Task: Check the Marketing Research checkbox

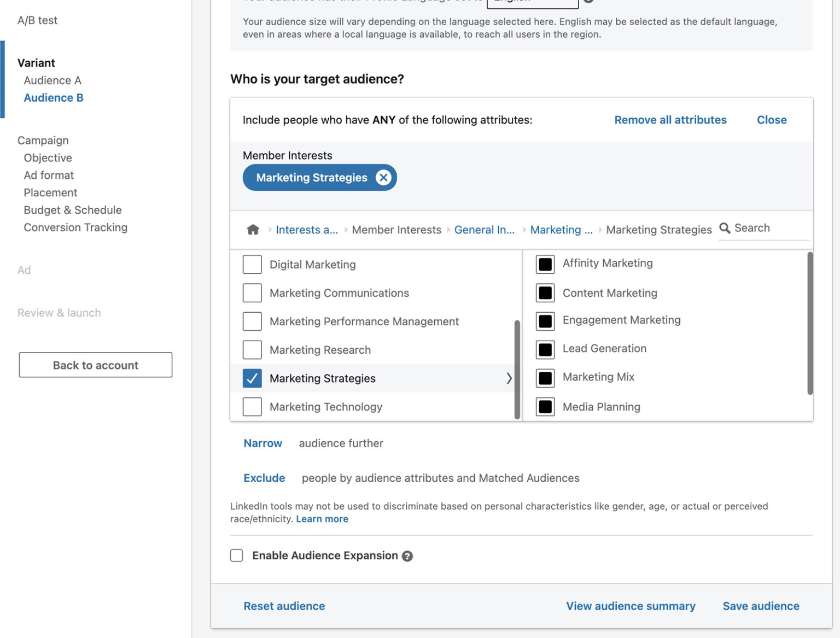Action: (x=252, y=349)
